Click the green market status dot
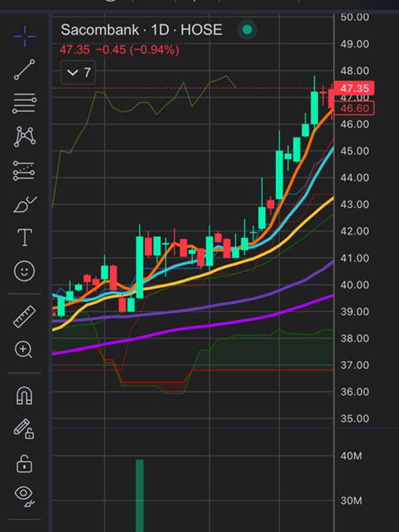399x532 pixels. point(247,30)
